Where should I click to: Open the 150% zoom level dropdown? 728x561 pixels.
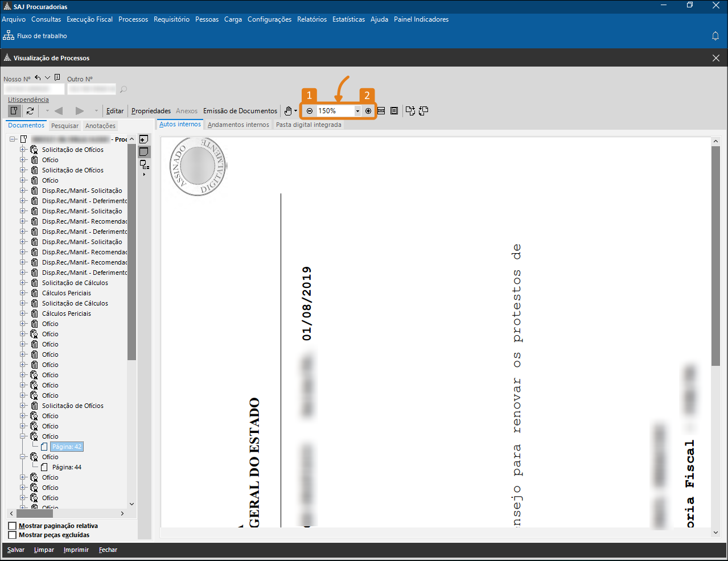click(x=357, y=111)
